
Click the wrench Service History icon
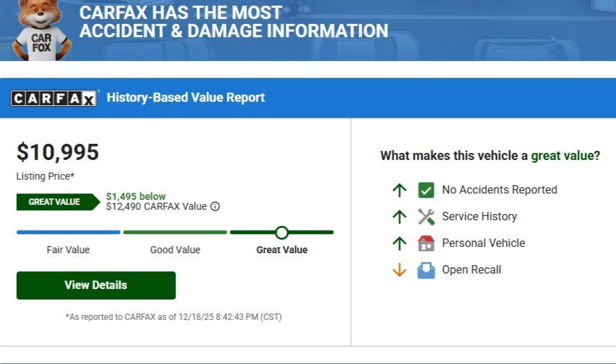[426, 217]
